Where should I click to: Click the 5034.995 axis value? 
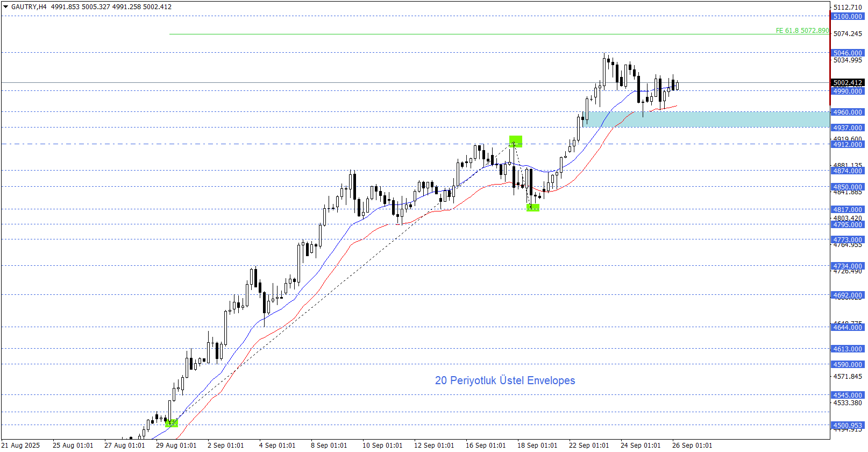pyautogui.click(x=848, y=60)
